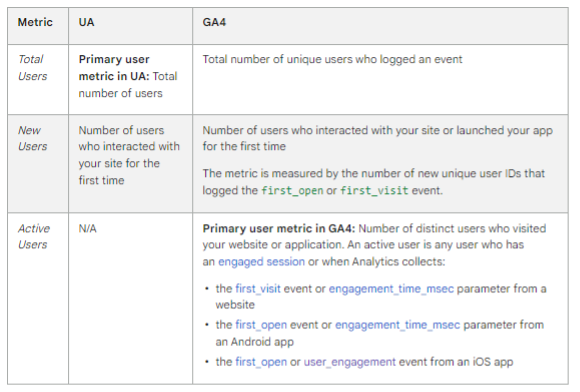Click 'Primary user metric in UA:' text

(x=114, y=68)
